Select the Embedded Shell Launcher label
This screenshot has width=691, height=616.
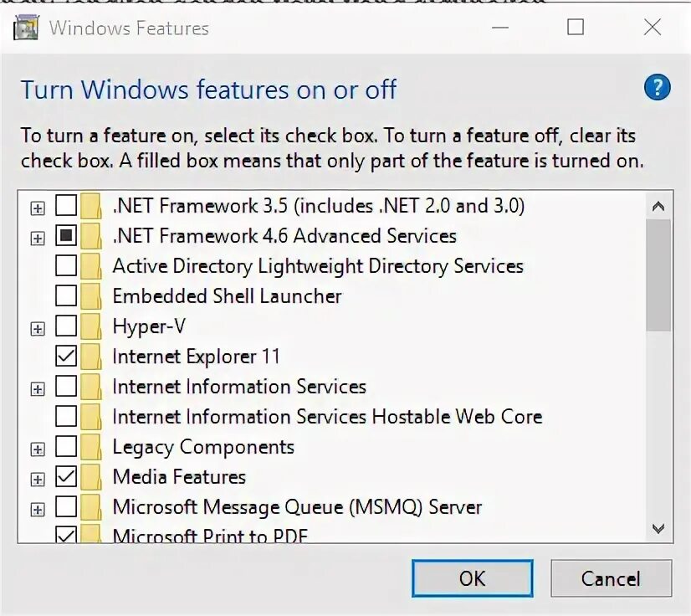click(227, 296)
